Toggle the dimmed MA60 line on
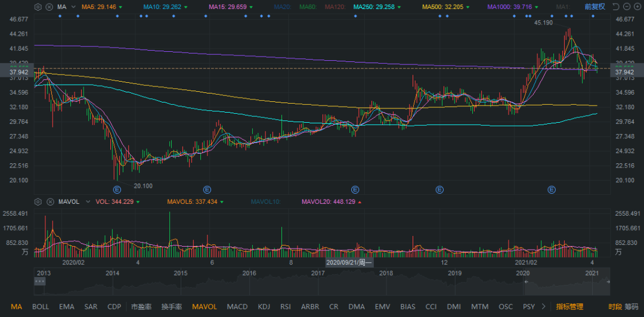The height and width of the screenshot is (317, 644). 308,7
